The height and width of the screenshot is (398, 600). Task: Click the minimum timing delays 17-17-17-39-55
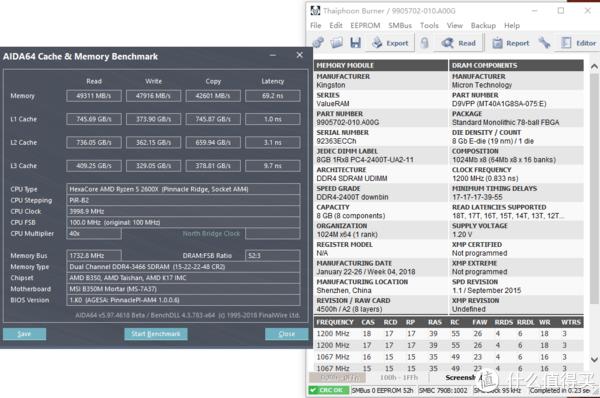pos(477,197)
